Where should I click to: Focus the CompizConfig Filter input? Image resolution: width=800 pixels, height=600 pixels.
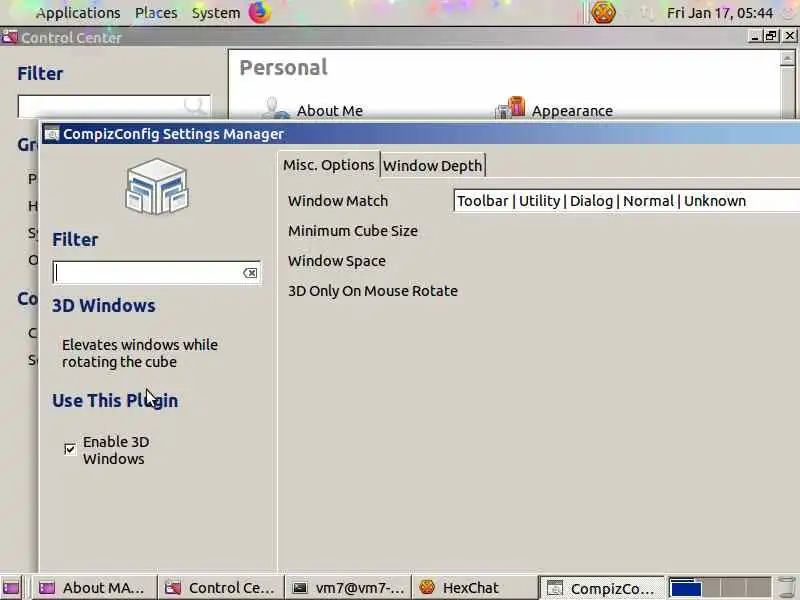pyautogui.click(x=156, y=272)
